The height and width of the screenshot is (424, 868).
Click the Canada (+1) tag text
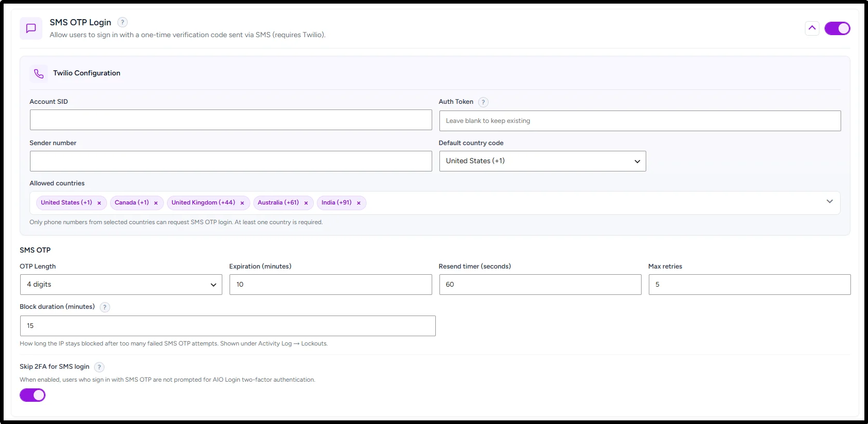[132, 202]
